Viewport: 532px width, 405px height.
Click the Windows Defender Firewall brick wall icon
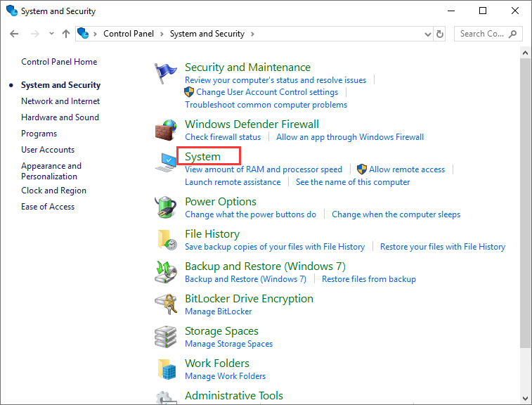coord(166,130)
